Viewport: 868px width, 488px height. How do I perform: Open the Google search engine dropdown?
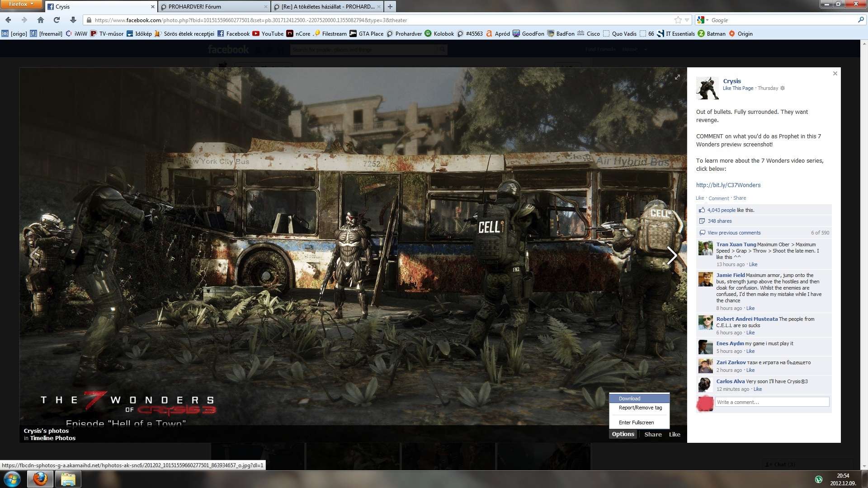click(x=703, y=20)
